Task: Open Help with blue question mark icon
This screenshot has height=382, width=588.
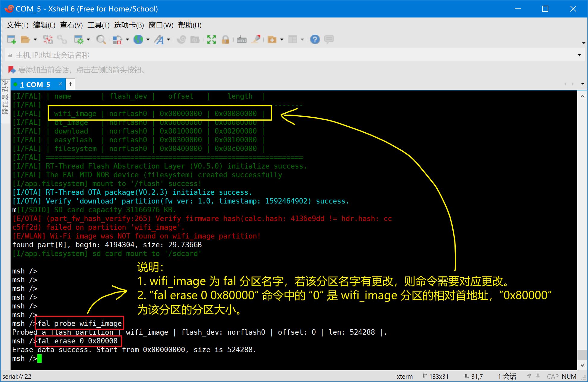Action: (315, 39)
